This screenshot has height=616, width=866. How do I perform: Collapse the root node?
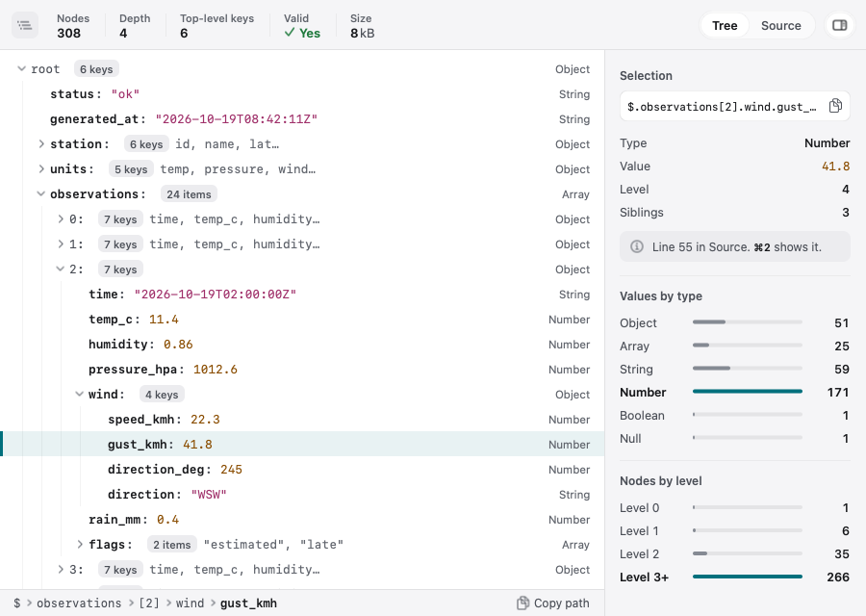pos(21,69)
